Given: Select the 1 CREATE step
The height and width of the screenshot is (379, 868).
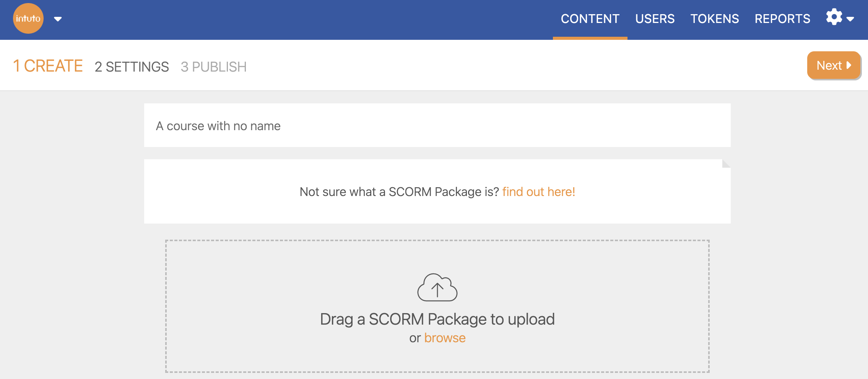Looking at the screenshot, I should 48,66.
